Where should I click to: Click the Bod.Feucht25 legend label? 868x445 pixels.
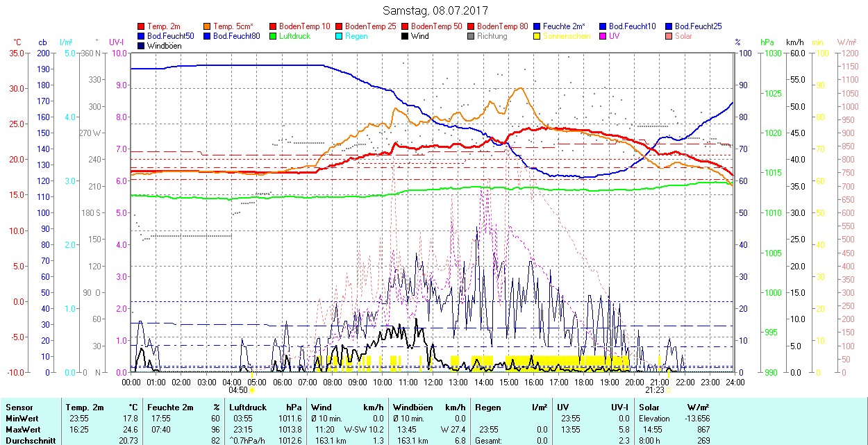coord(698,26)
